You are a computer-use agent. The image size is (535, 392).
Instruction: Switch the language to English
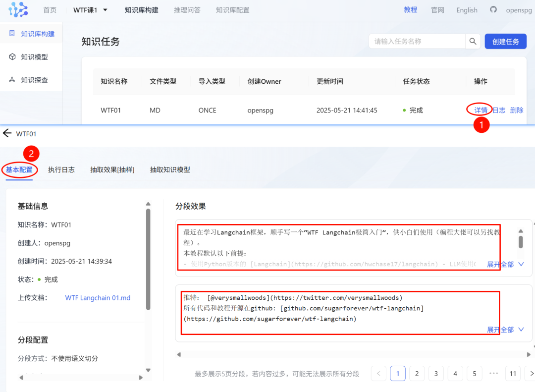[467, 10]
